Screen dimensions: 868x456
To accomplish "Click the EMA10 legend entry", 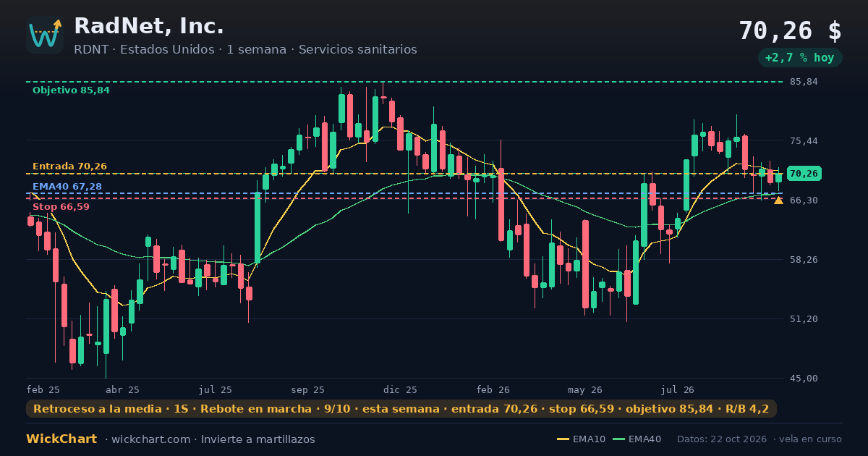I will point(580,439).
